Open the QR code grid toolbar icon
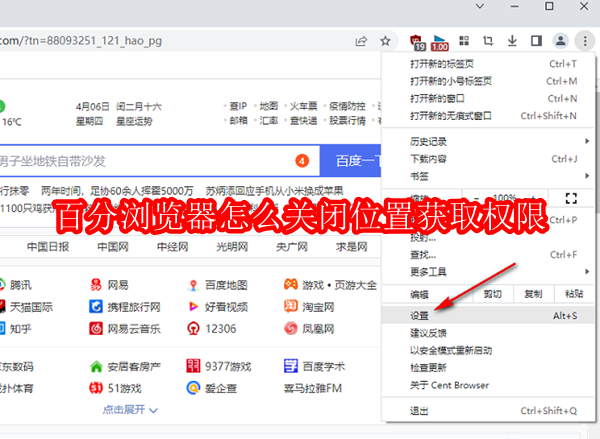 point(464,41)
